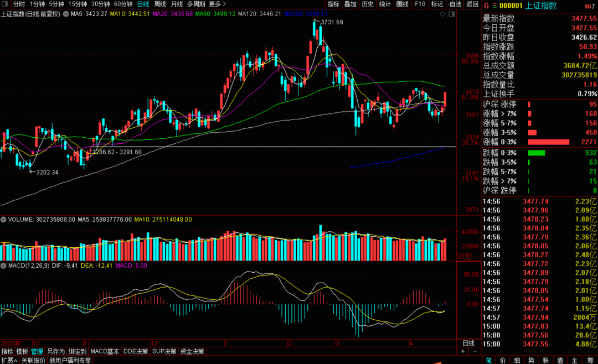The width and height of the screenshot is (598, 364).
Task: Open the 多周期 multi-period selector
Action: [196, 4]
